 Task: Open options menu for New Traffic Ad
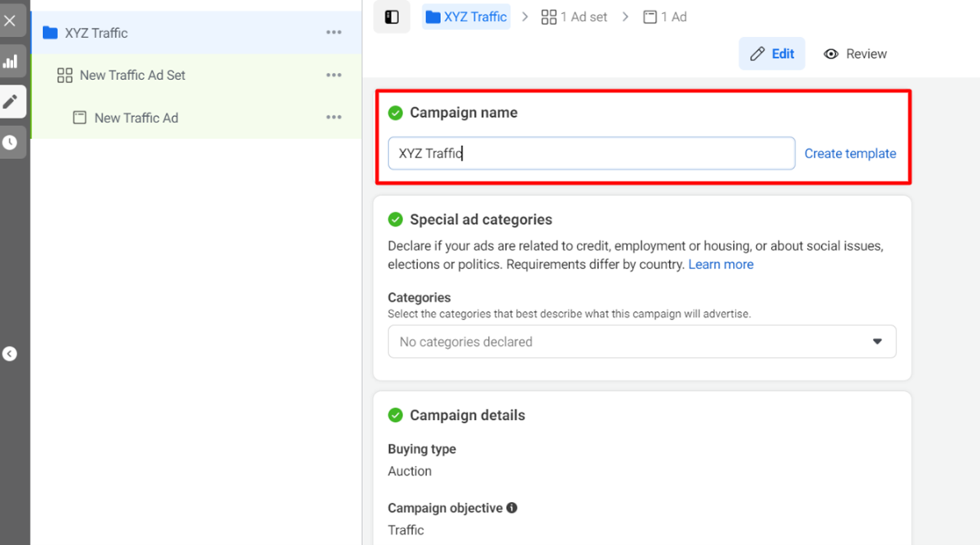[x=333, y=118]
